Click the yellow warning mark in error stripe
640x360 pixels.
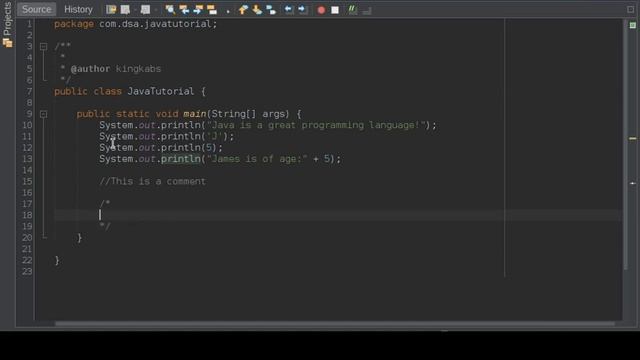632,139
